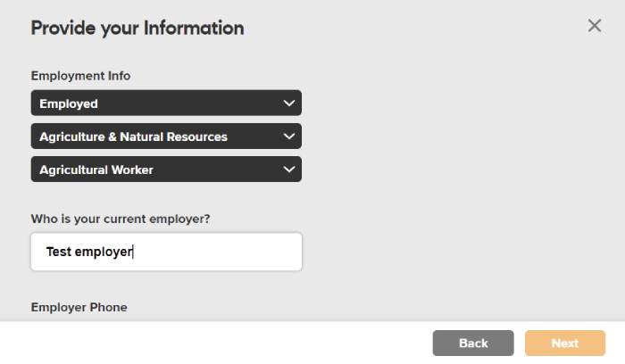The width and height of the screenshot is (625, 364).
Task: Click the chevron beside Agricultural Worker
Action: tap(288, 170)
